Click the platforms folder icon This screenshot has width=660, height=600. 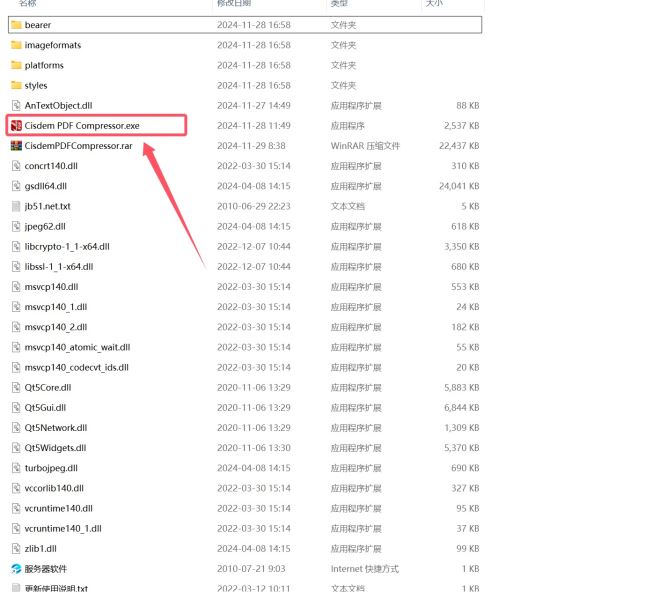16,65
